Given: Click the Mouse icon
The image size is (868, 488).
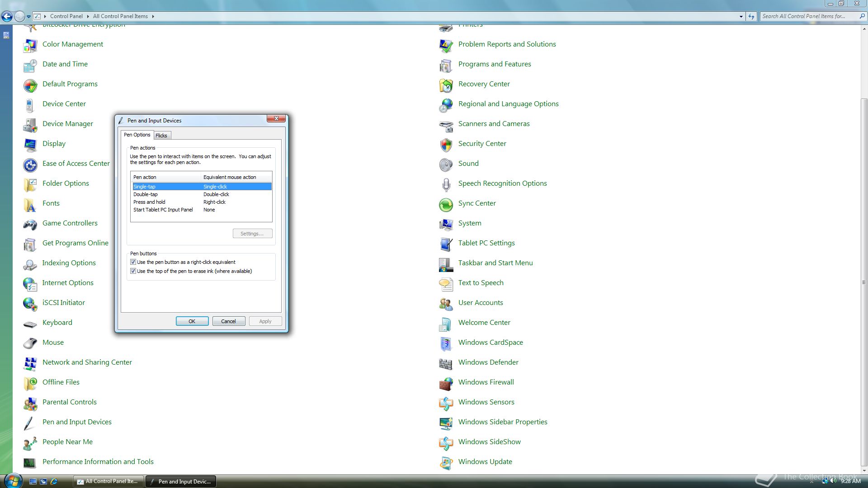Looking at the screenshot, I should [x=30, y=343].
